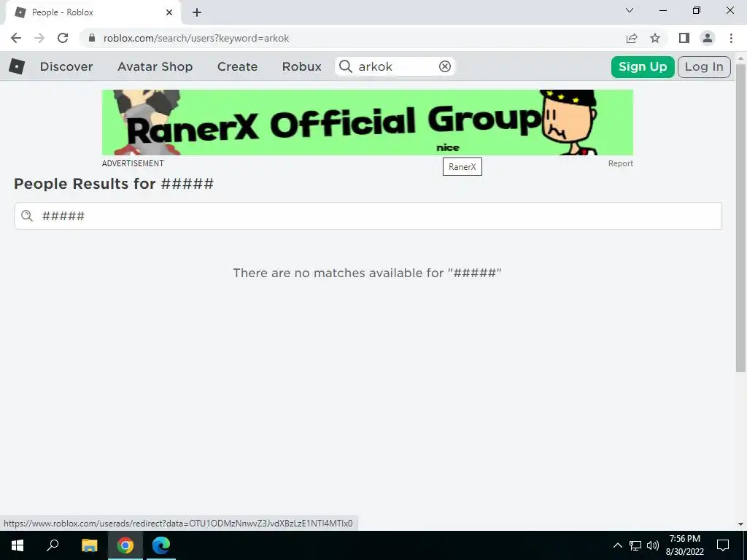The height and width of the screenshot is (560, 747).
Task: Close the People - Roblox tab
Action: click(169, 12)
